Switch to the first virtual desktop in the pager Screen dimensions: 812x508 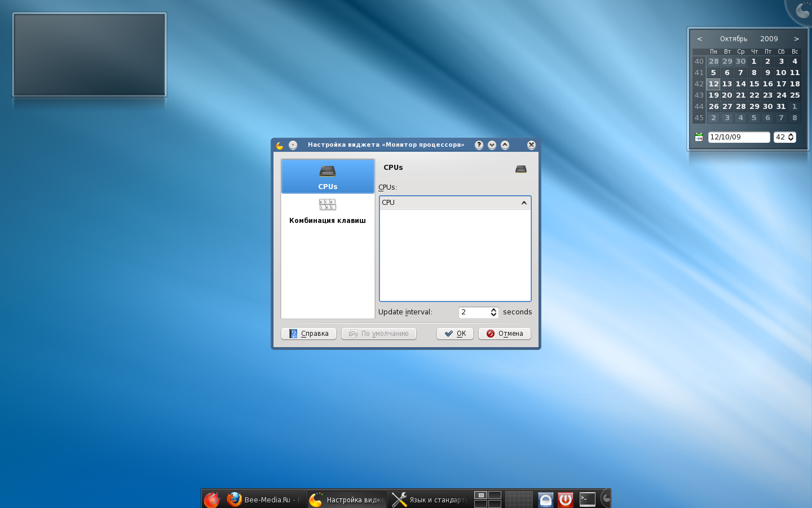(480, 495)
